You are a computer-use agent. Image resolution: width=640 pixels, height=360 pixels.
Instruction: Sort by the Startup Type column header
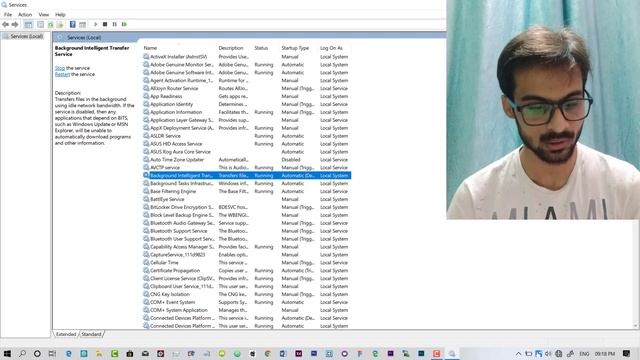(x=295, y=48)
